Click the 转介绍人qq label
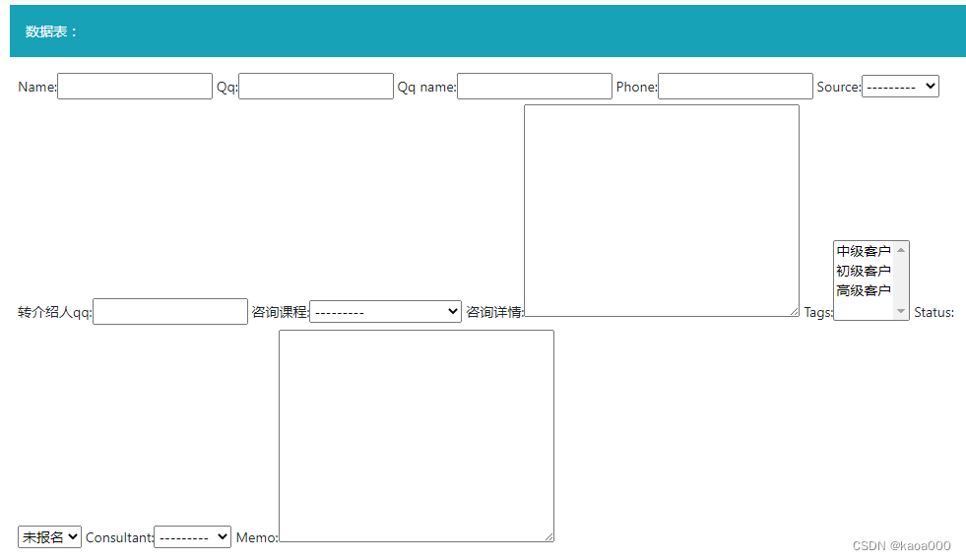The image size is (966, 560). [55, 312]
